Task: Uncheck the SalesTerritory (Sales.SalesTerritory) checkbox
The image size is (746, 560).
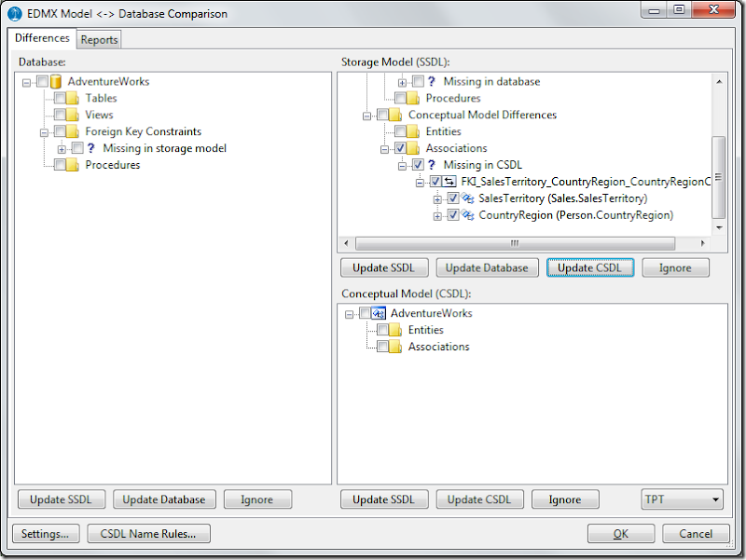Action: pos(453,198)
